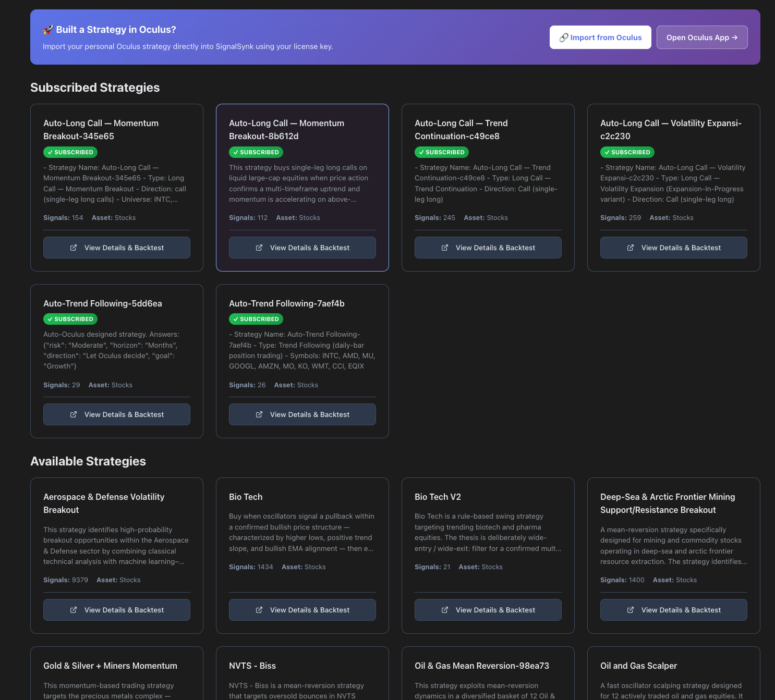View details for Auto-Trend Following-7aef4b
775x700 pixels.
302,414
